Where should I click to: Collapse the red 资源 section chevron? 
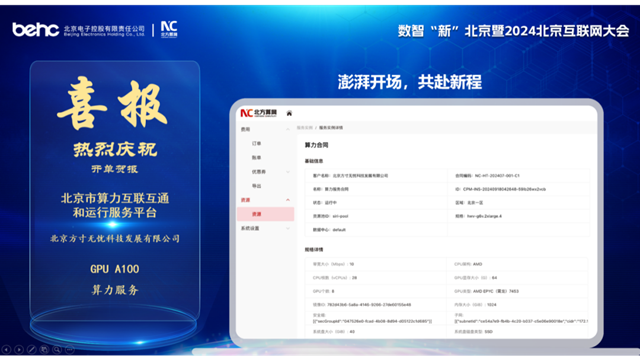(x=288, y=200)
